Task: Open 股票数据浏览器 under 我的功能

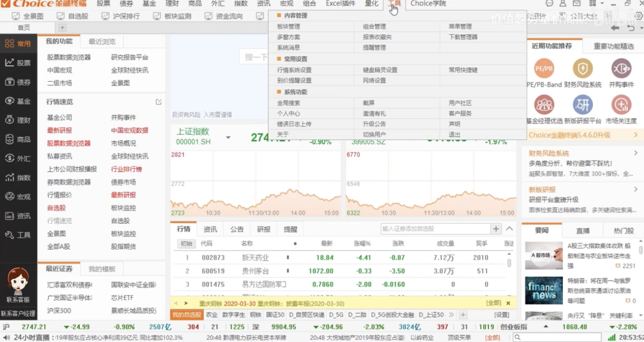Action: click(69, 57)
